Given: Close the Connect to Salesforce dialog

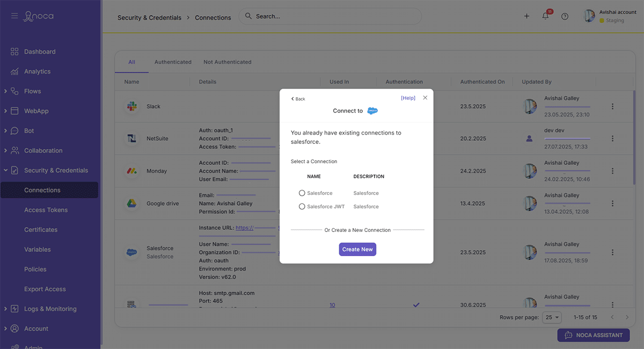Looking at the screenshot, I should point(425,98).
